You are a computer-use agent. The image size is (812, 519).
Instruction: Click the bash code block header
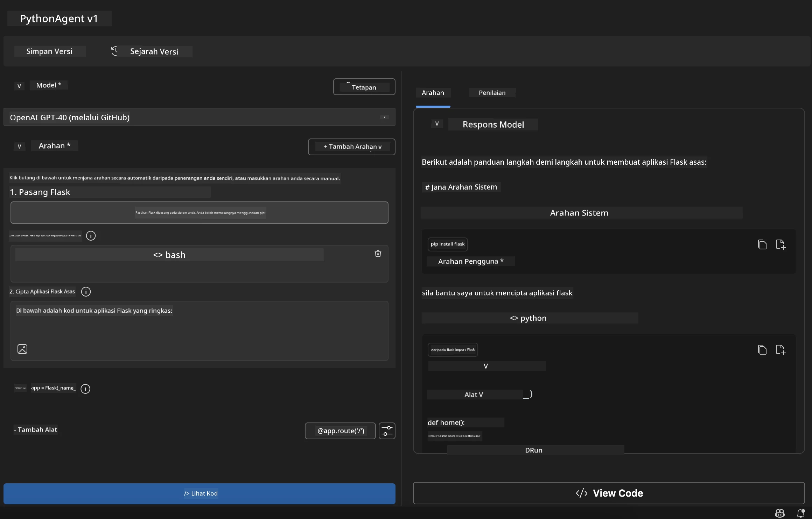[169, 255]
